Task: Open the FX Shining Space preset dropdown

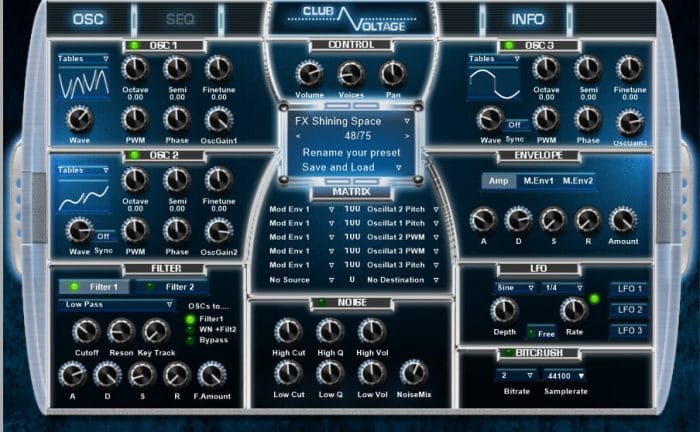Action: (x=352, y=121)
